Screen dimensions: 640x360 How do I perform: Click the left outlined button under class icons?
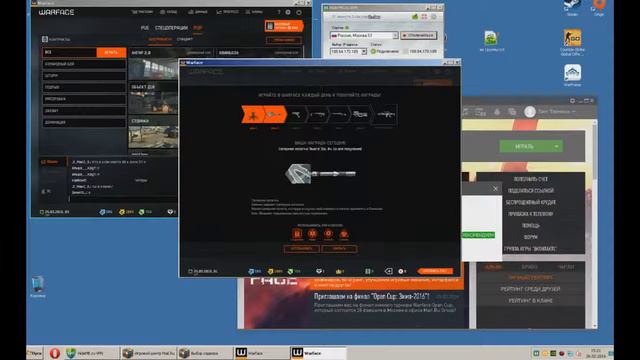(x=302, y=249)
